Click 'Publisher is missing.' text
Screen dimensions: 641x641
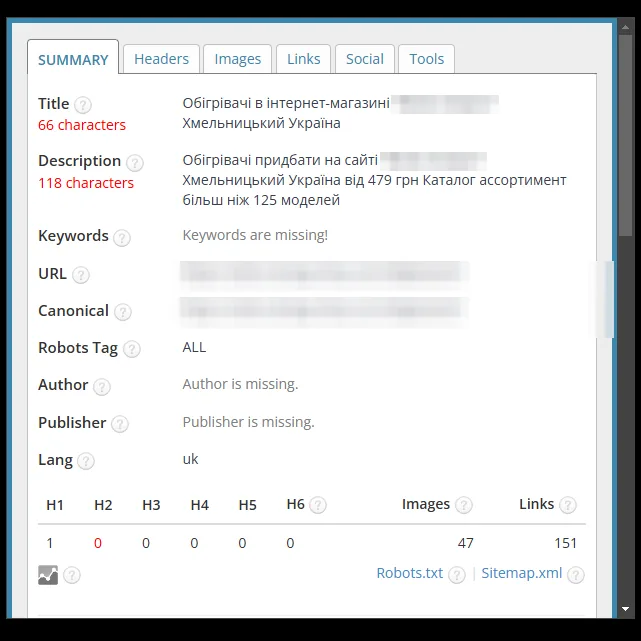pos(249,422)
